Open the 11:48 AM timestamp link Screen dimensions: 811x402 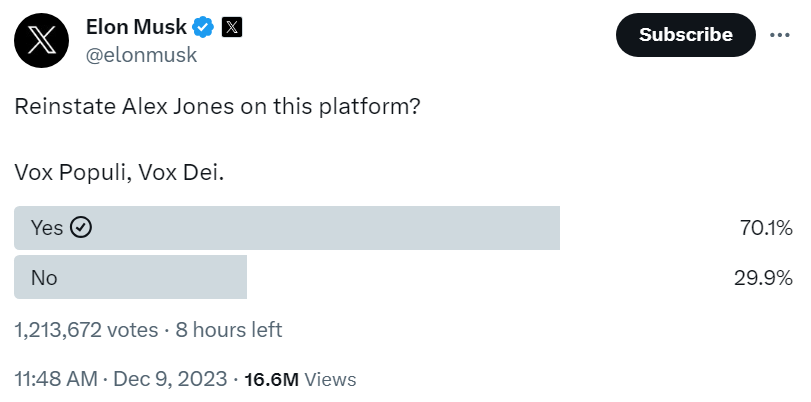click(56, 379)
